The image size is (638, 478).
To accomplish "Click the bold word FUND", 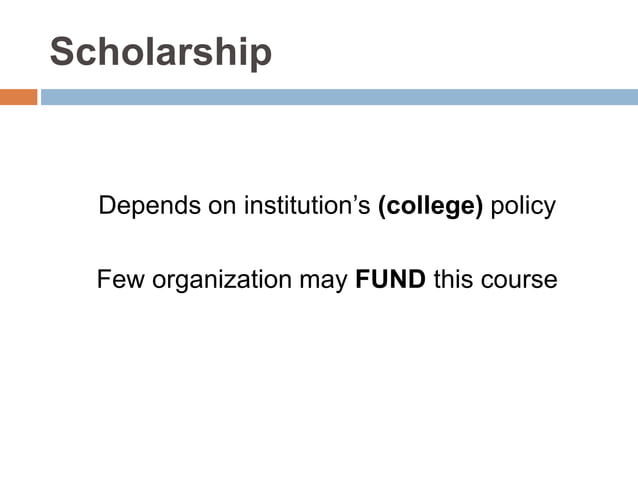I will click(x=391, y=279).
